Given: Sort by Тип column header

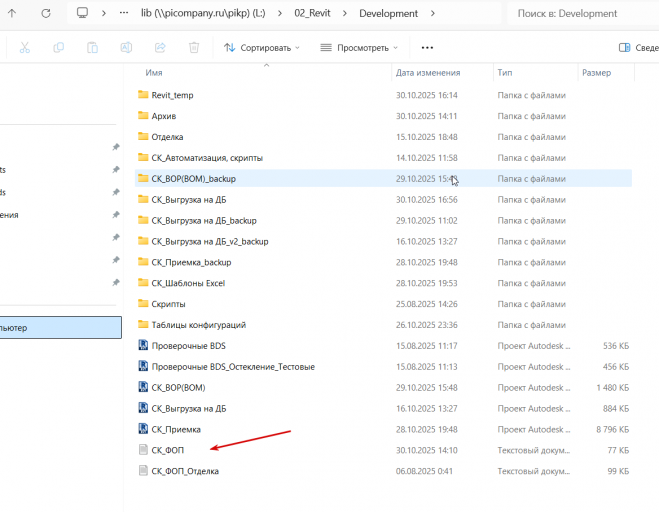Looking at the screenshot, I should tap(505, 73).
